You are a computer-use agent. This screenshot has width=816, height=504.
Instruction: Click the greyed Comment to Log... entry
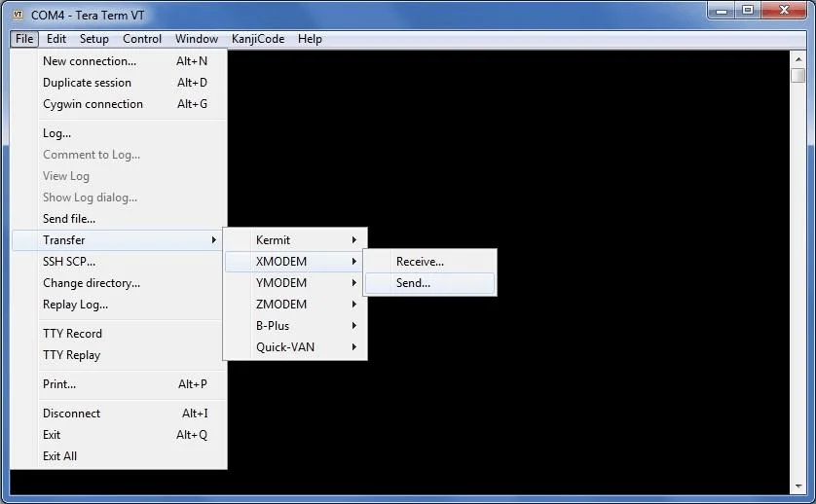(119, 155)
